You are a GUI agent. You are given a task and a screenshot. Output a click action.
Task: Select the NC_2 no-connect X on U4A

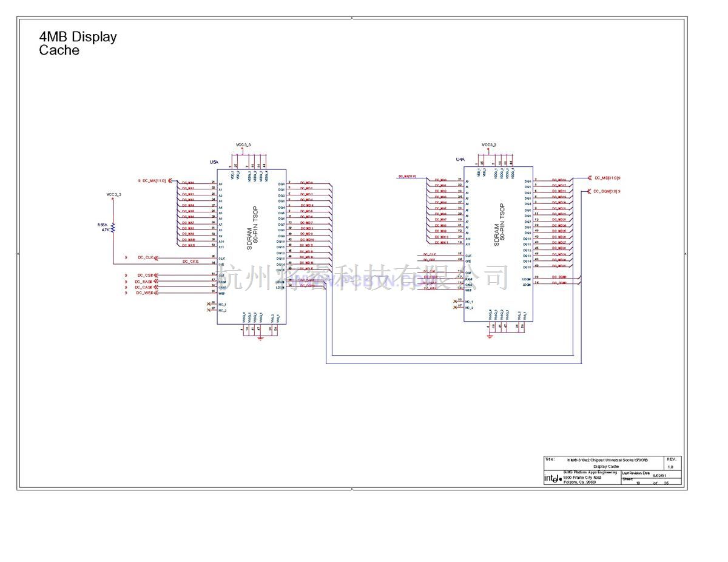pos(455,307)
